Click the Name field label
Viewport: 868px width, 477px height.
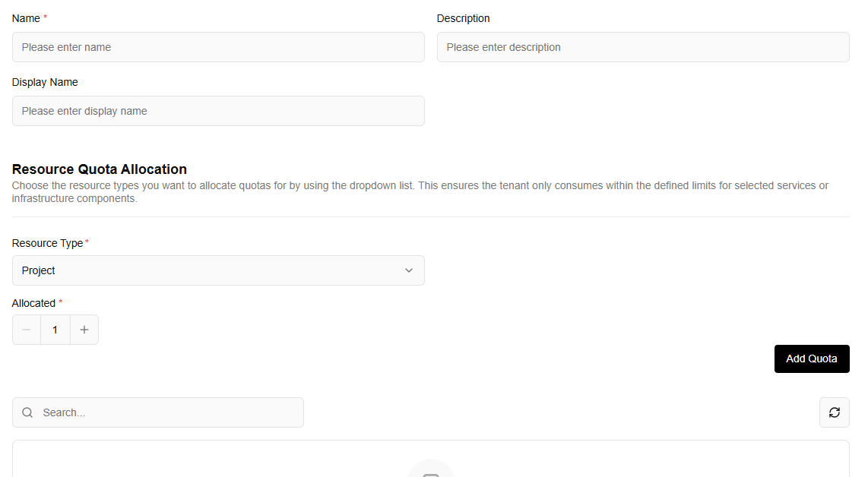click(26, 18)
